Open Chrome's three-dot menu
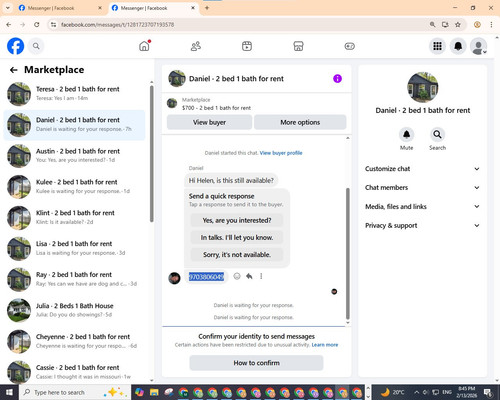The height and width of the screenshot is (400, 500). tap(491, 24)
